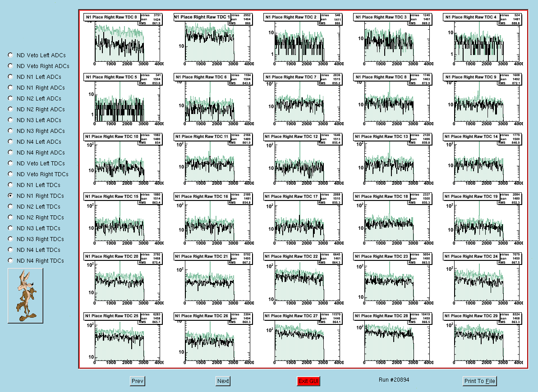This screenshot has height=392, width=538.
Task: Select ND Veto Right ADCs option
Action: (x=11, y=66)
